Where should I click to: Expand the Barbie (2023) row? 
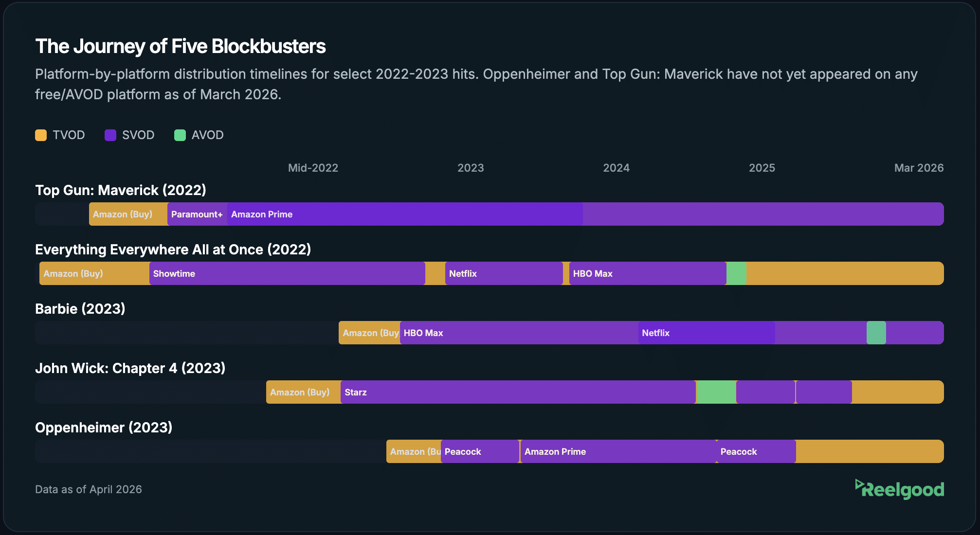[80, 309]
